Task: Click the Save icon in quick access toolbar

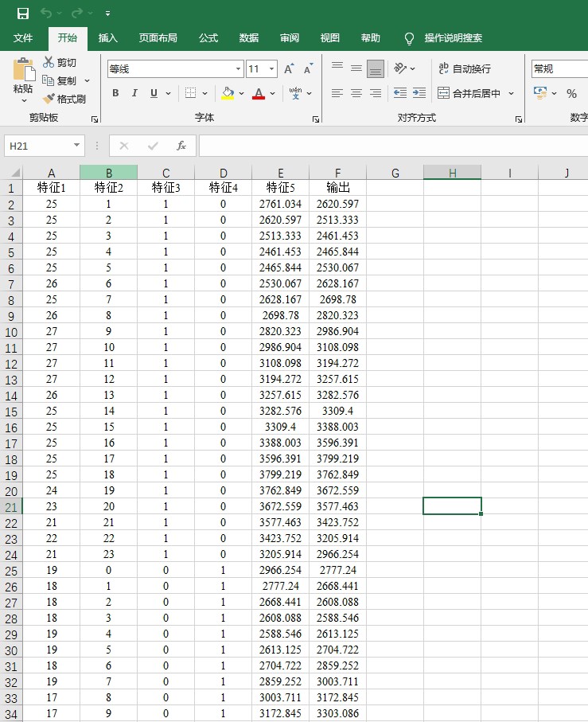Action: 22,14
